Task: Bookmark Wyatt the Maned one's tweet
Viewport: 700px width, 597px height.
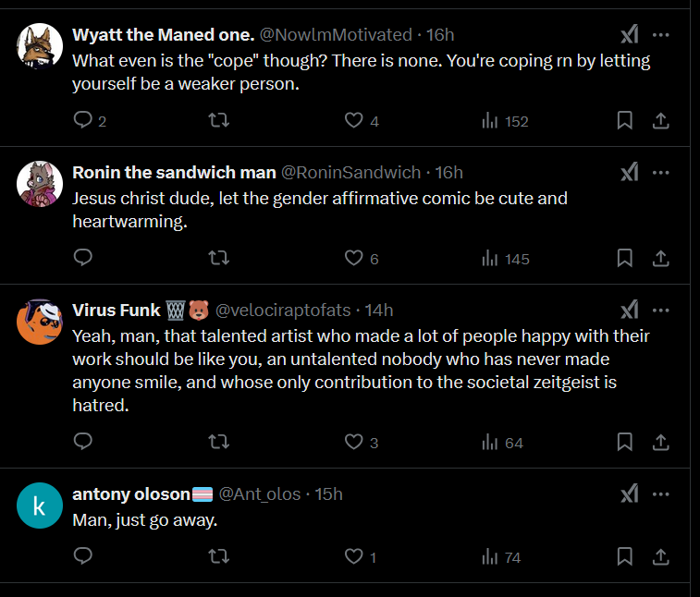Action: pos(624,120)
